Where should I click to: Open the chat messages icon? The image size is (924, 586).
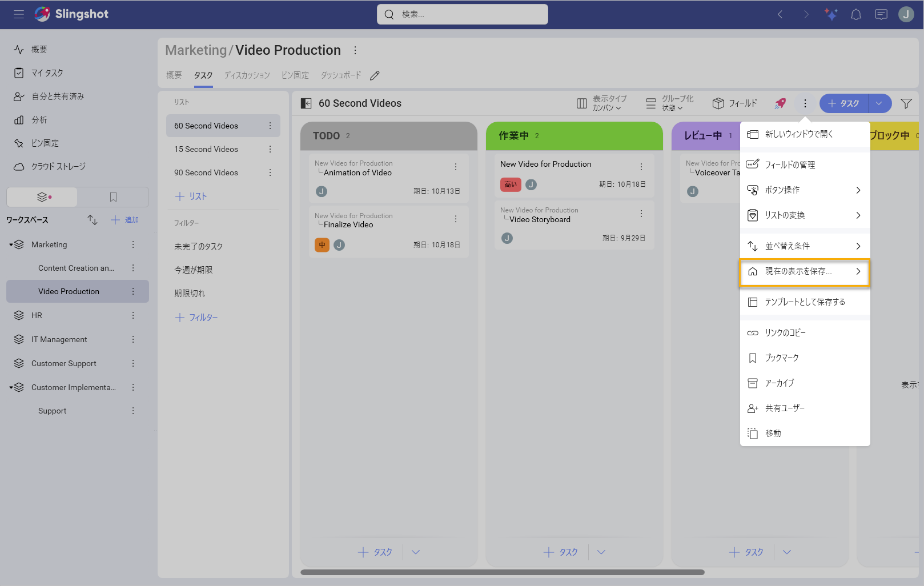[881, 14]
